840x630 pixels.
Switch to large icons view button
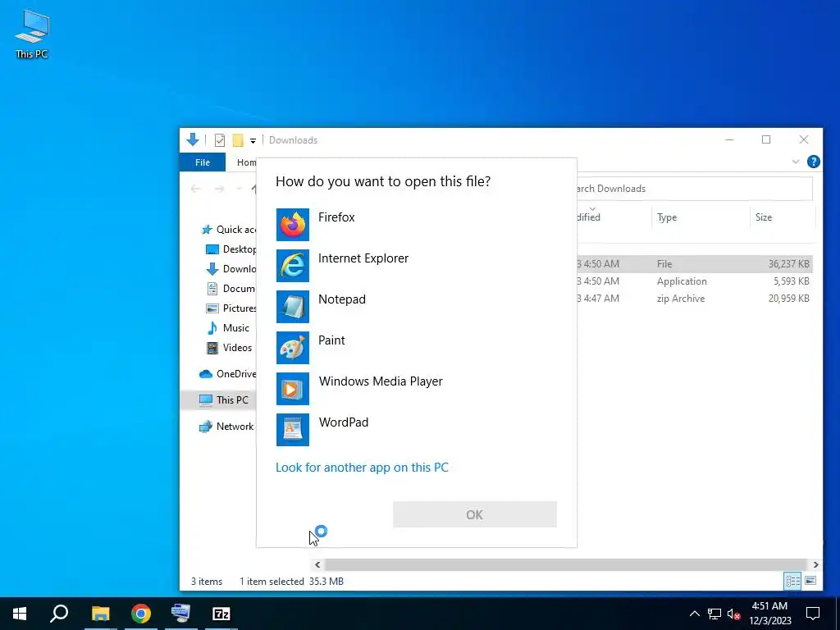coord(810,581)
